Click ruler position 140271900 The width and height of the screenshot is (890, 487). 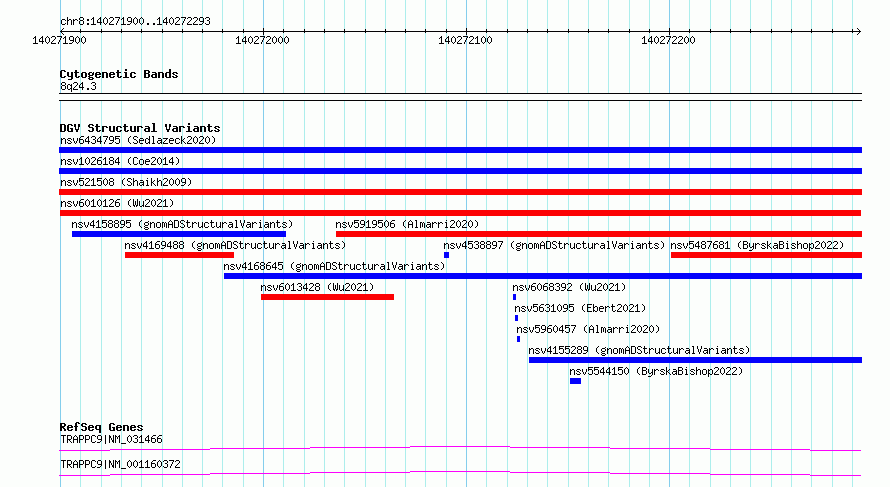click(x=60, y=40)
